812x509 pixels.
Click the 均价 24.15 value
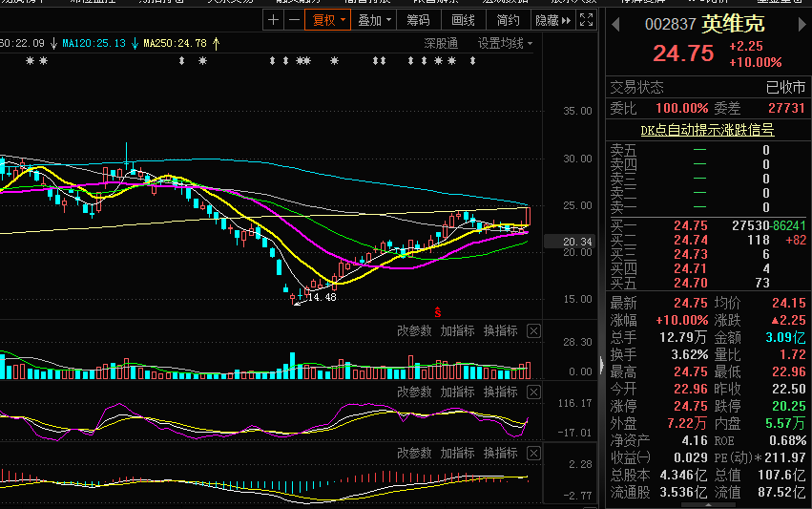click(789, 303)
